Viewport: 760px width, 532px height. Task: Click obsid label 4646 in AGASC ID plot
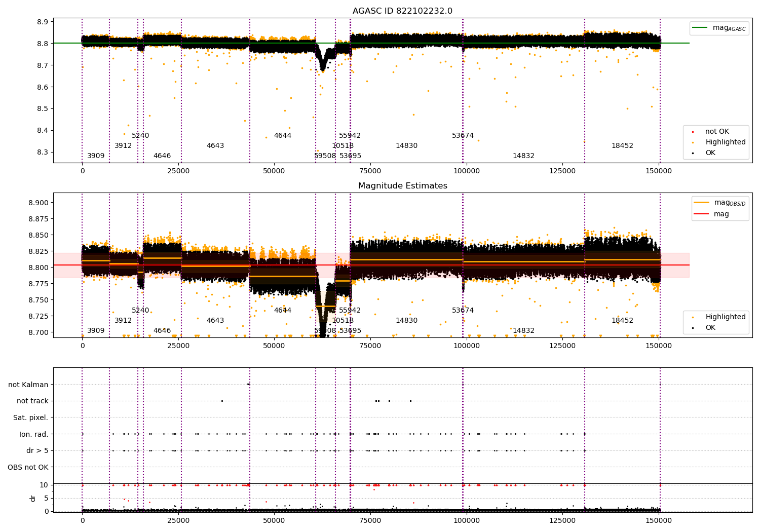click(x=162, y=156)
